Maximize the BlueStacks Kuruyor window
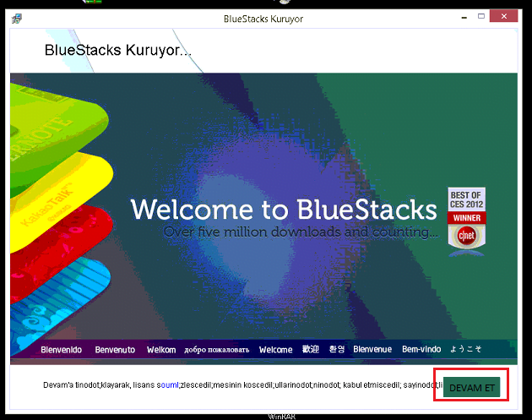The height and width of the screenshot is (420, 532). pos(481,16)
